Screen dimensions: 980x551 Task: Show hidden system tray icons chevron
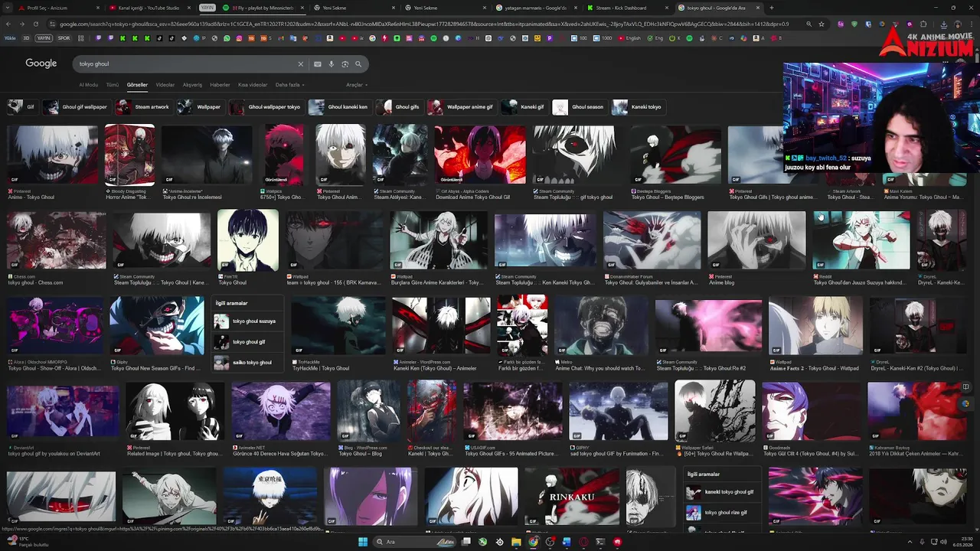(910, 542)
